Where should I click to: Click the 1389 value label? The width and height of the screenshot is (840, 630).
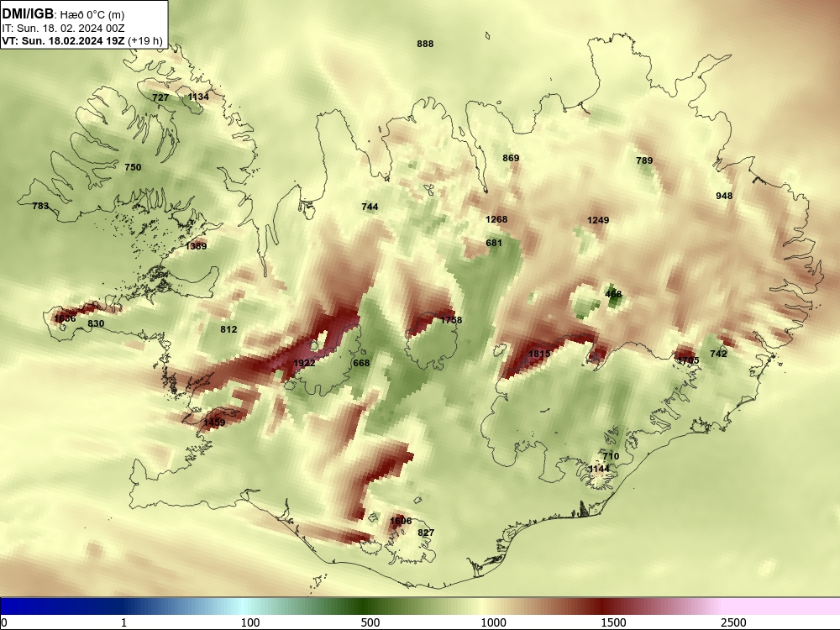pyautogui.click(x=196, y=246)
